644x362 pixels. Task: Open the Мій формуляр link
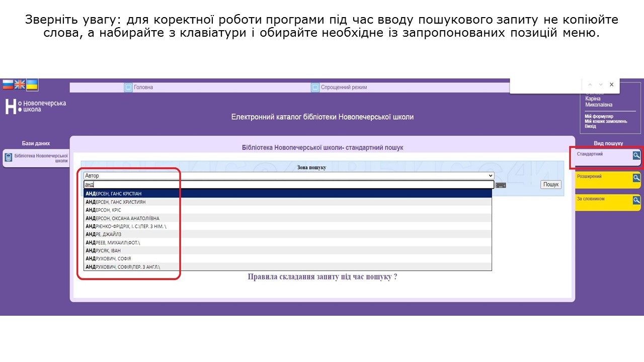[x=599, y=116]
